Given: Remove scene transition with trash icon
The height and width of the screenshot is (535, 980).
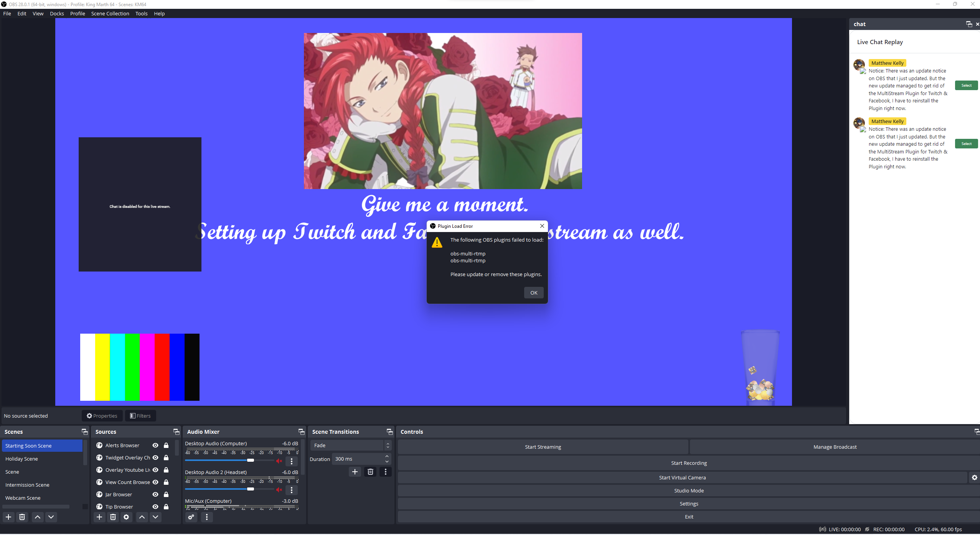Looking at the screenshot, I should tap(370, 472).
